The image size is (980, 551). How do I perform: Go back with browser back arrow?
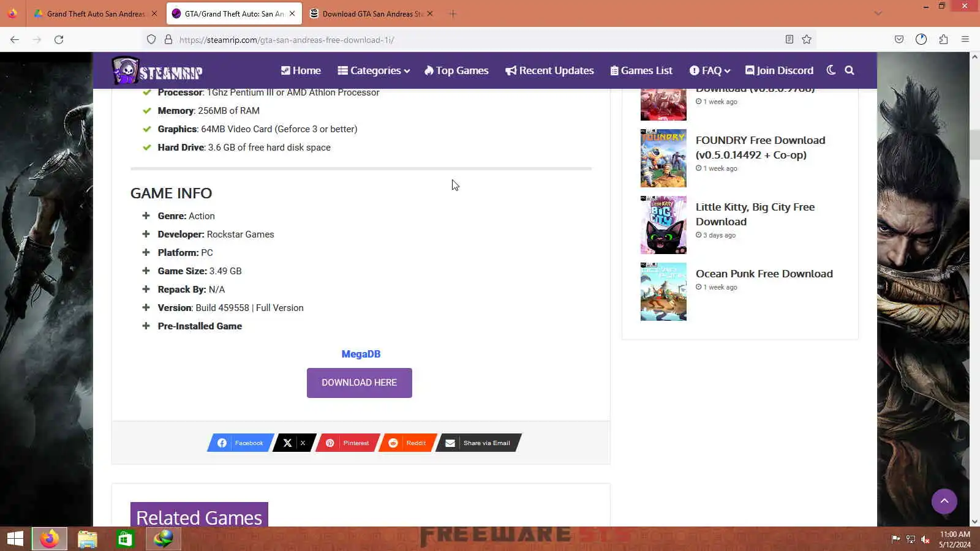[15, 40]
